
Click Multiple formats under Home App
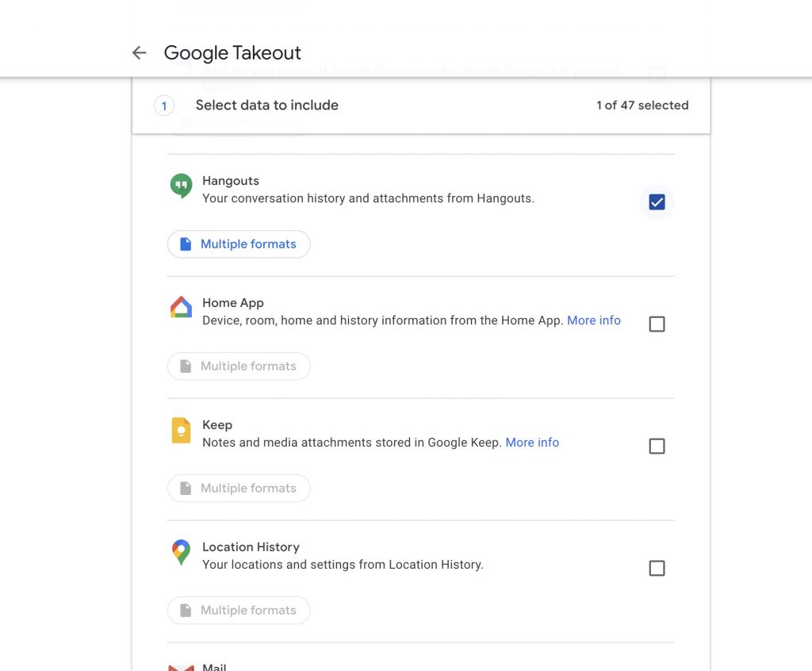click(x=239, y=366)
